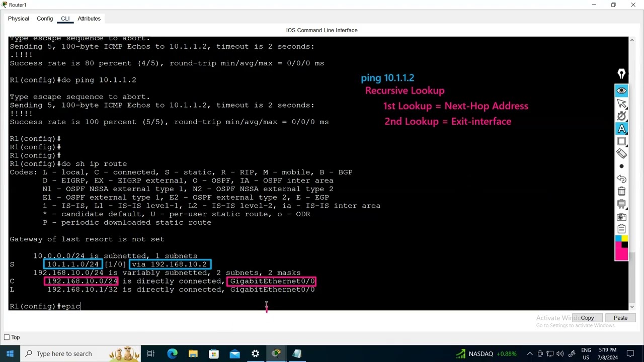The height and width of the screenshot is (362, 644).
Task: Switch to the Config tab
Action: pos(45,19)
